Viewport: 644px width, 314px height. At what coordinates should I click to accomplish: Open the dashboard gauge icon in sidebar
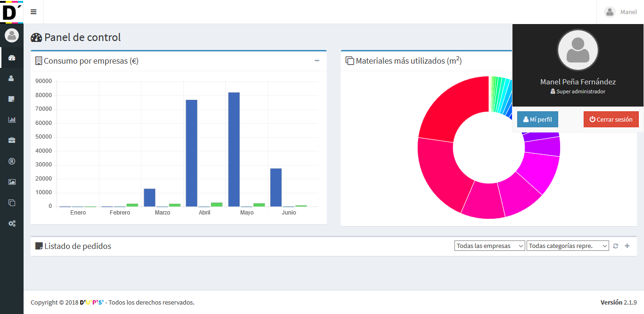[x=12, y=58]
